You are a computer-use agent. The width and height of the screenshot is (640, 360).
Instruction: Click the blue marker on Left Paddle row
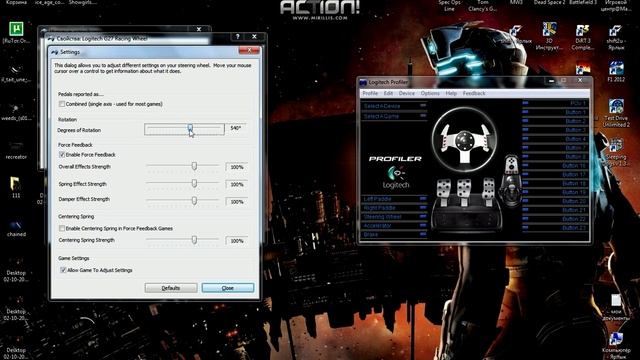(x=423, y=198)
